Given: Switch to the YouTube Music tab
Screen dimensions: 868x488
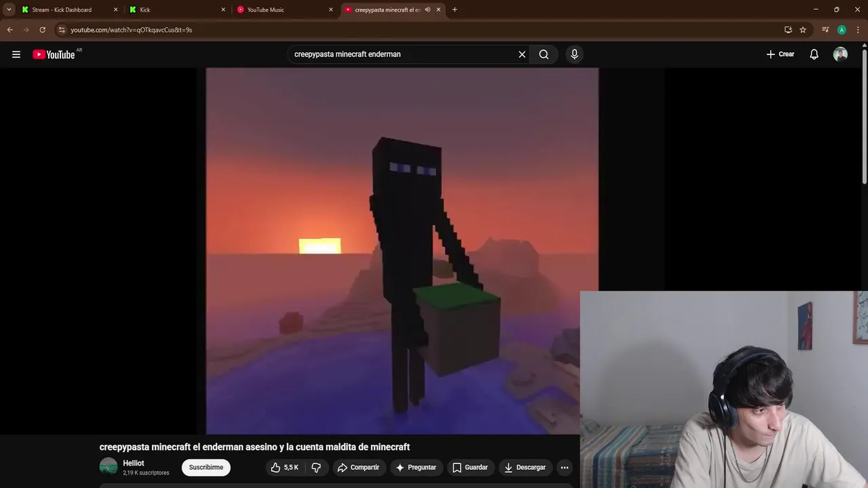Looking at the screenshot, I should point(284,9).
